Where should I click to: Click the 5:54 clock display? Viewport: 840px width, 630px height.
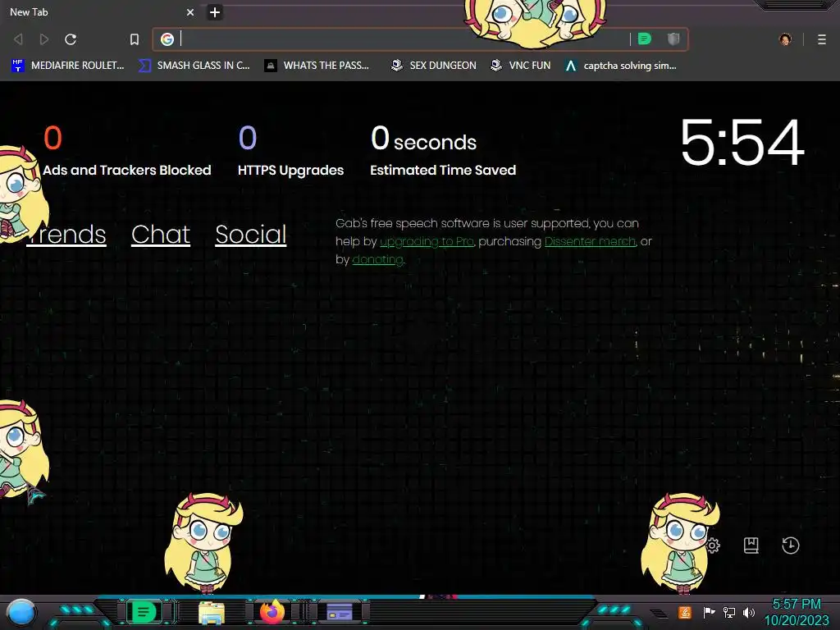click(x=742, y=142)
